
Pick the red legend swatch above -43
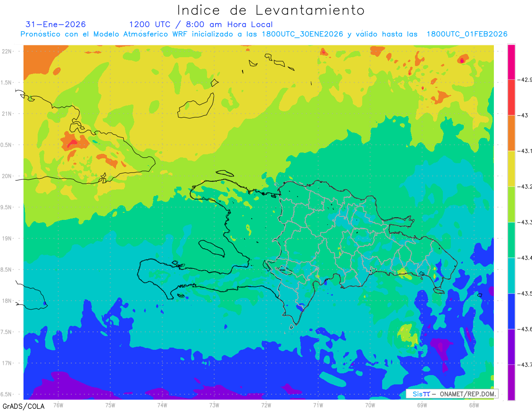[511, 98]
